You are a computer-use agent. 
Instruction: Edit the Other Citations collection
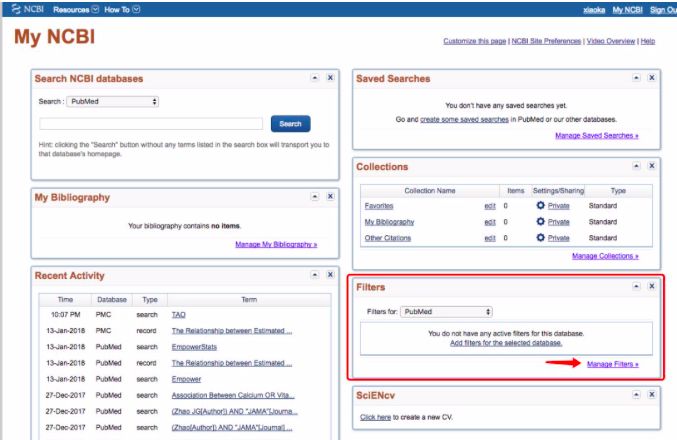(490, 238)
